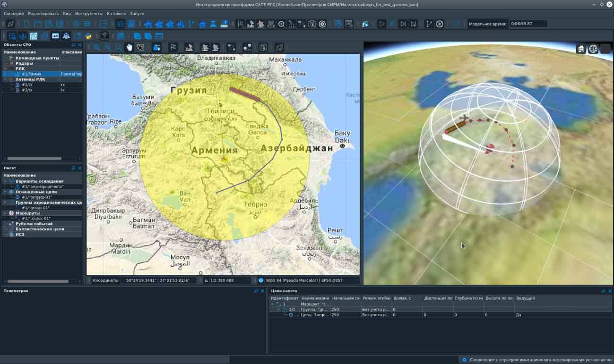Select the pan hand tool
614x364 pixels.
coord(129,47)
